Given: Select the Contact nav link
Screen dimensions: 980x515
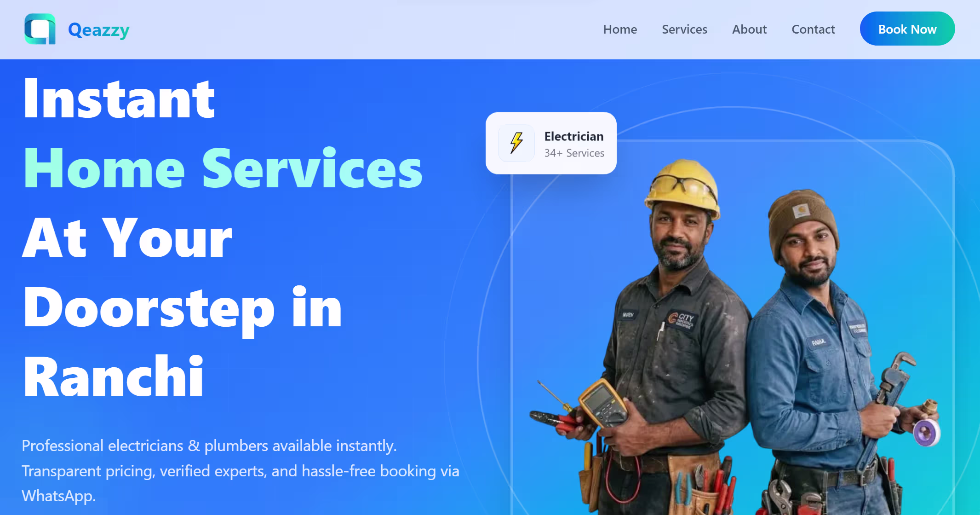Looking at the screenshot, I should 813,29.
